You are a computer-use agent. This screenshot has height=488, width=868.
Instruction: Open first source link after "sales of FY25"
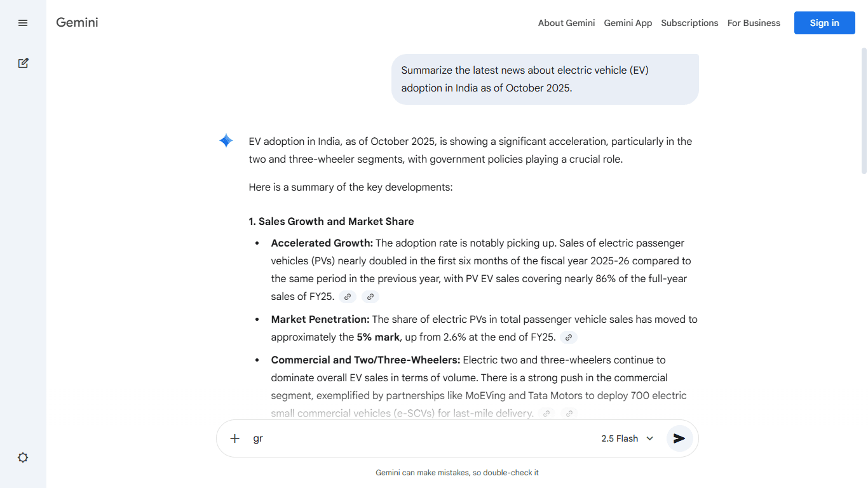pos(348,297)
